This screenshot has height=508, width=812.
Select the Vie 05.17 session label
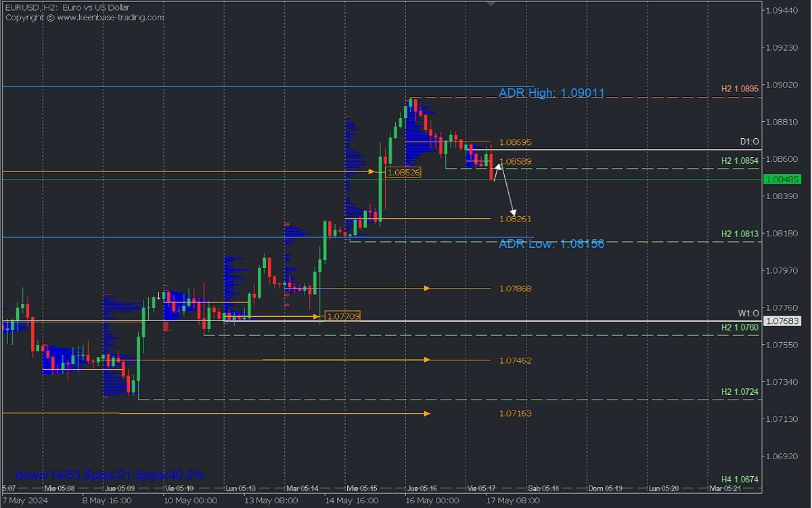tap(482, 488)
